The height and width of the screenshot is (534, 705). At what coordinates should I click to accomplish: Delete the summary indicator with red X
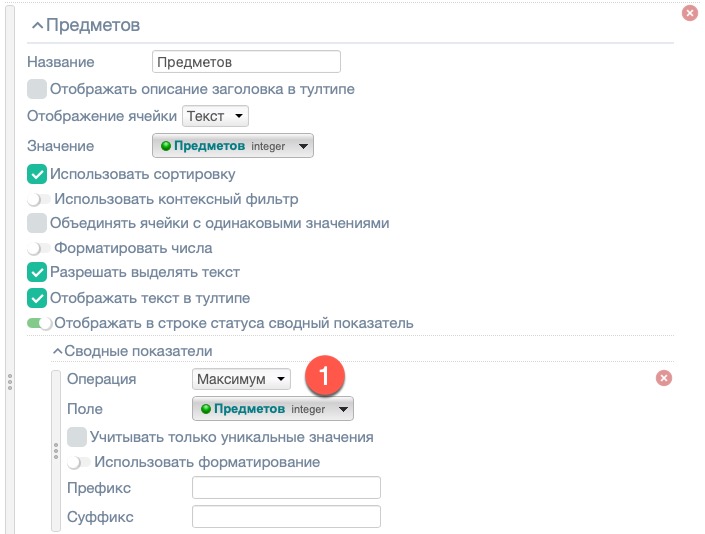(x=663, y=378)
